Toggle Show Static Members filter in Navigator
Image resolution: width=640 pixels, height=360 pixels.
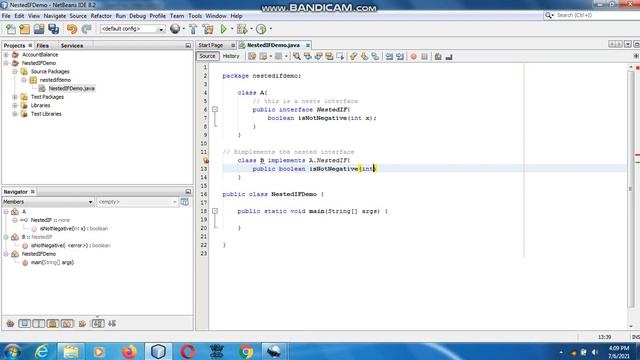click(39, 324)
